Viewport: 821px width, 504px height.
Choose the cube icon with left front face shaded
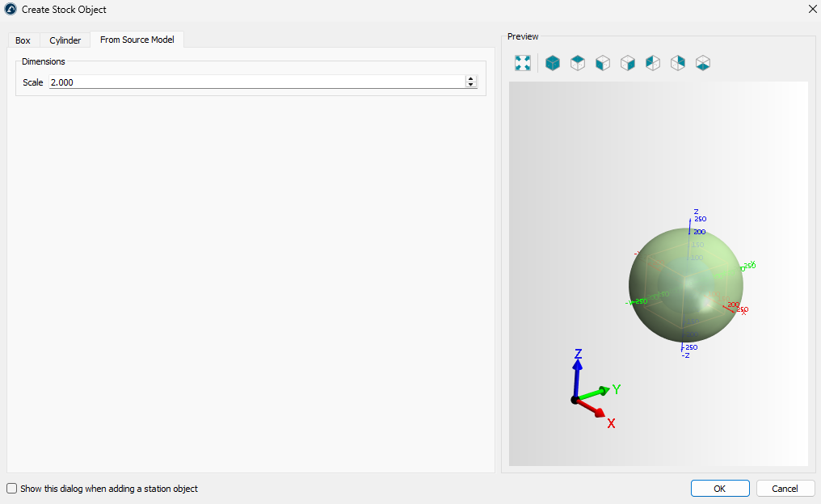click(603, 63)
